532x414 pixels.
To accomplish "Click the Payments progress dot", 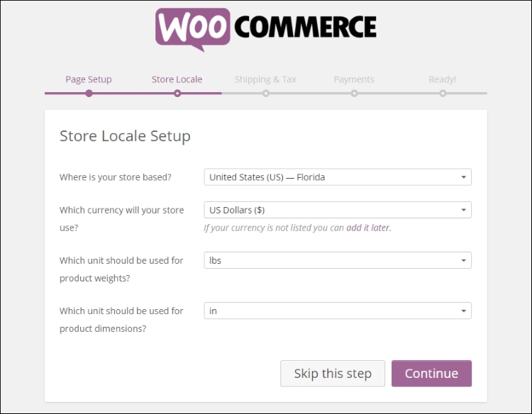I will coord(354,93).
